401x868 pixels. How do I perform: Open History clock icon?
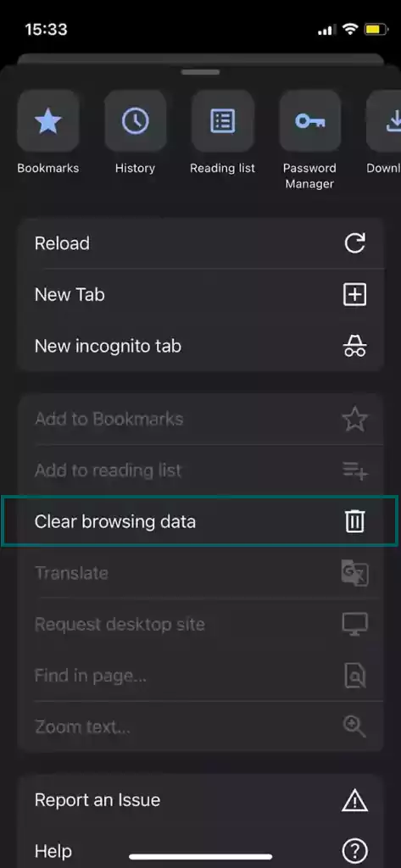tap(135, 120)
